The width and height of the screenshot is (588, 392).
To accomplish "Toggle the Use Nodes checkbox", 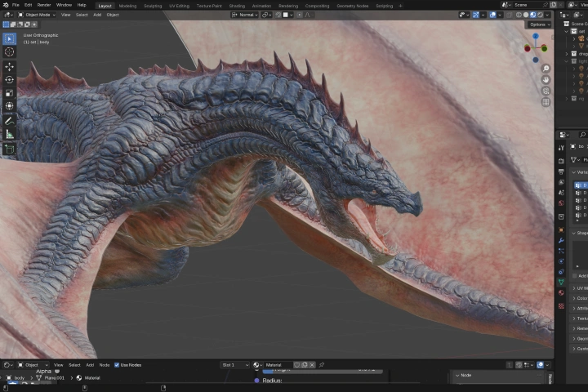I will [x=117, y=364].
